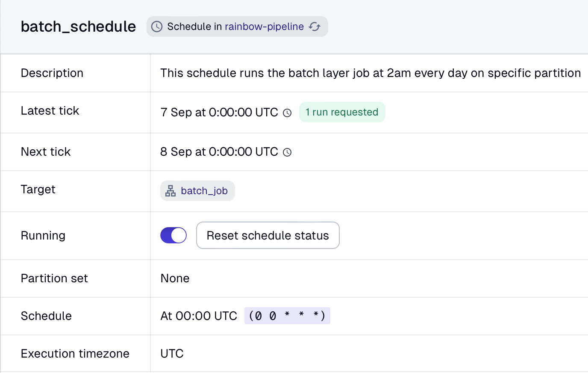Select the batch_job target chip
Screen dimensions: 588x373
(x=197, y=191)
